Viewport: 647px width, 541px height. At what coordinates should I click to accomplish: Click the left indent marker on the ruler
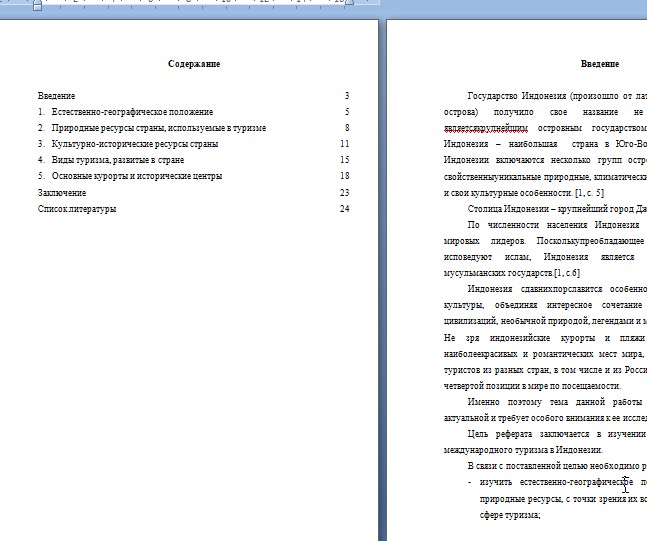[38, 5]
